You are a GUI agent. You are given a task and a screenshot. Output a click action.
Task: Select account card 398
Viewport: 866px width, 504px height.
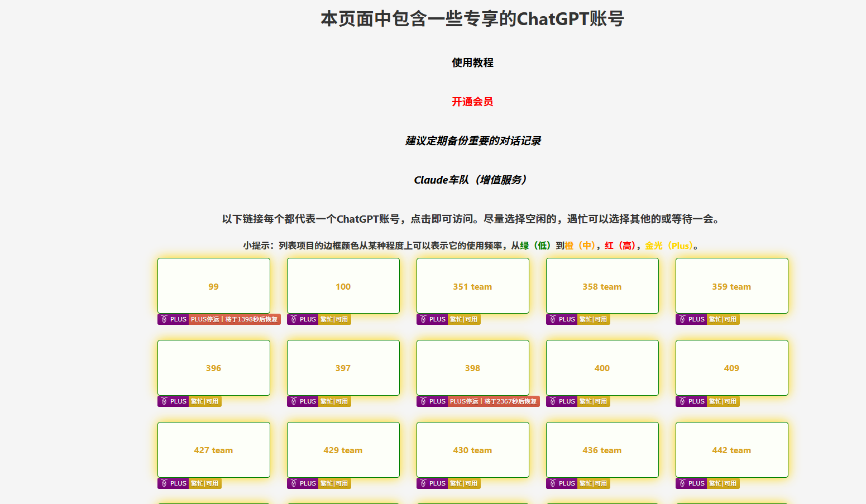pyautogui.click(x=473, y=368)
